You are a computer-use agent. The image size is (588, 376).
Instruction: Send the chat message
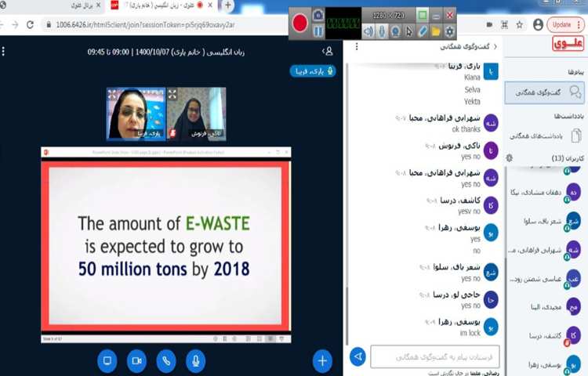click(x=358, y=356)
